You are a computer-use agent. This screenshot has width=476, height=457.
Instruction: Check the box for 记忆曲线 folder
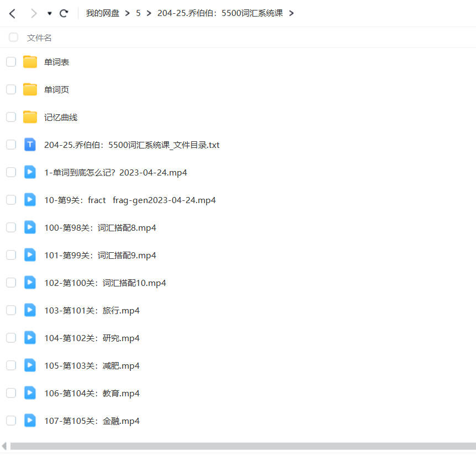tap(11, 117)
